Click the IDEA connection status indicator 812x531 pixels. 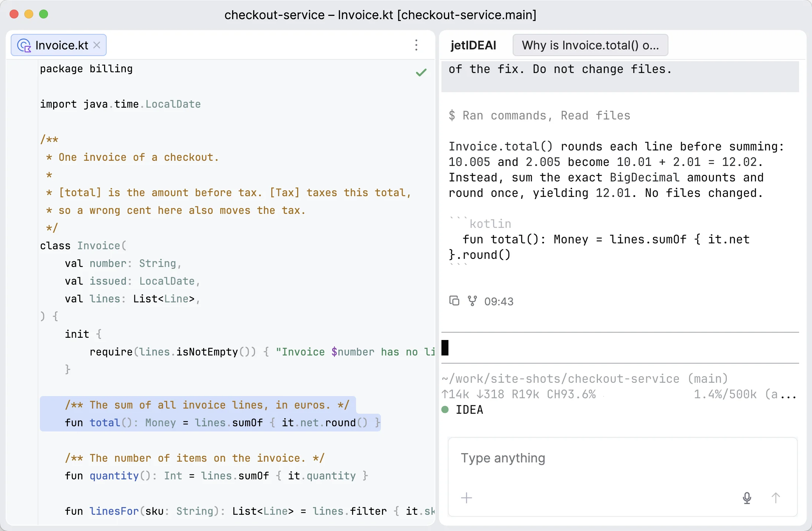tap(463, 410)
